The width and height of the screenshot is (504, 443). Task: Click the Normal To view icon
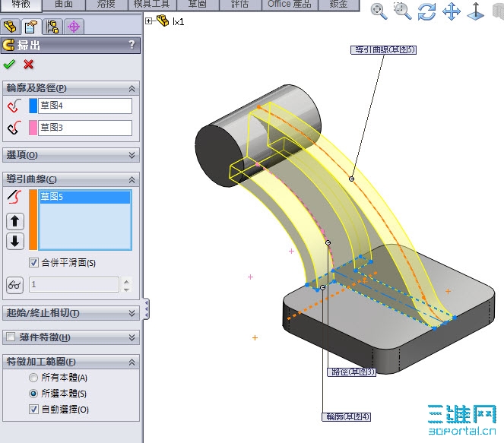click(476, 11)
